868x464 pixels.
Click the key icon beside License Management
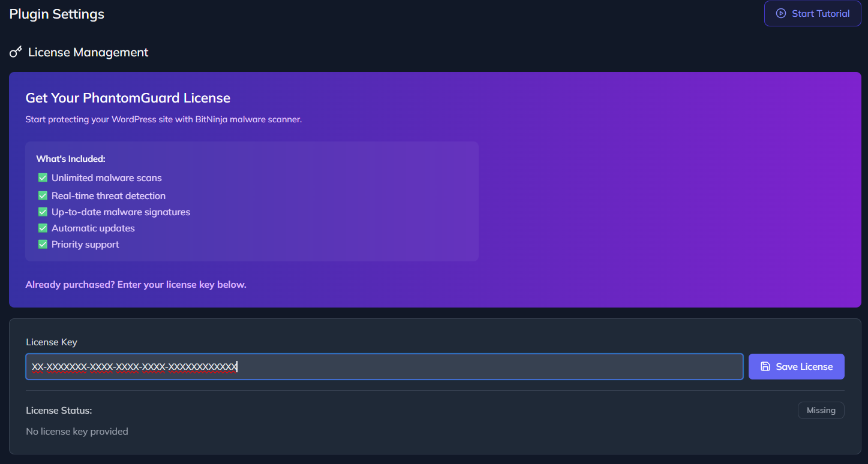click(x=16, y=52)
